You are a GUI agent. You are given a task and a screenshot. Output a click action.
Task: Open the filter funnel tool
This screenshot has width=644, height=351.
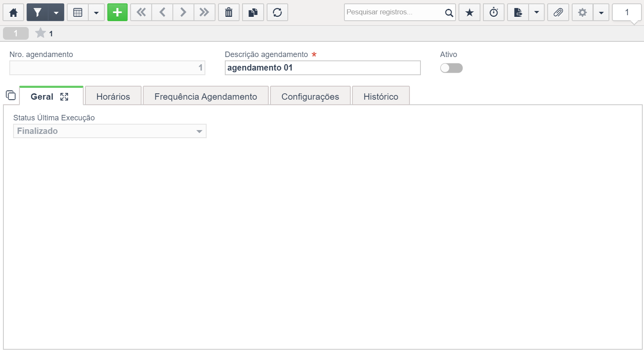pos(37,12)
